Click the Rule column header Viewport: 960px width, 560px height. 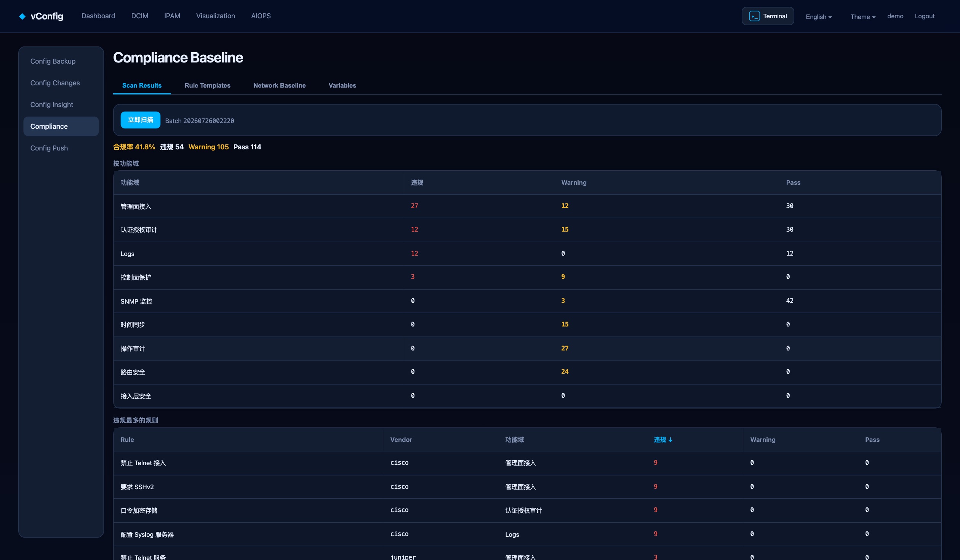(x=127, y=440)
